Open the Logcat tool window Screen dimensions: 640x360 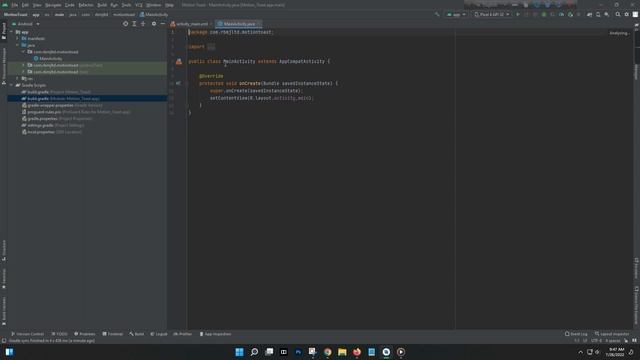(x=159, y=334)
